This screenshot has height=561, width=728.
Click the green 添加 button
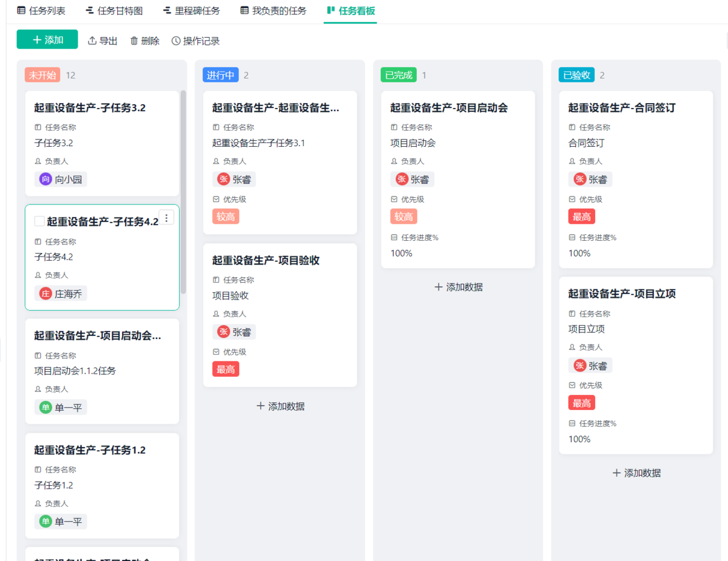pyautogui.click(x=47, y=40)
